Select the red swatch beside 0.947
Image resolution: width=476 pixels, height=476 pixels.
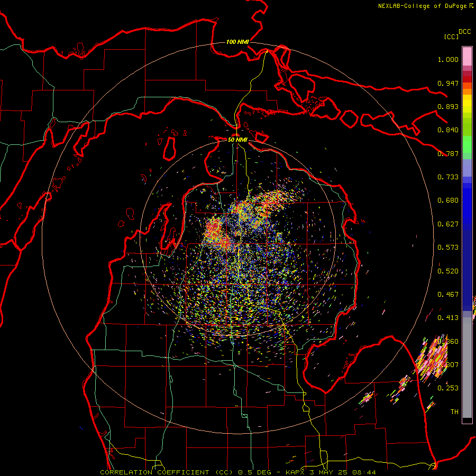[467, 79]
